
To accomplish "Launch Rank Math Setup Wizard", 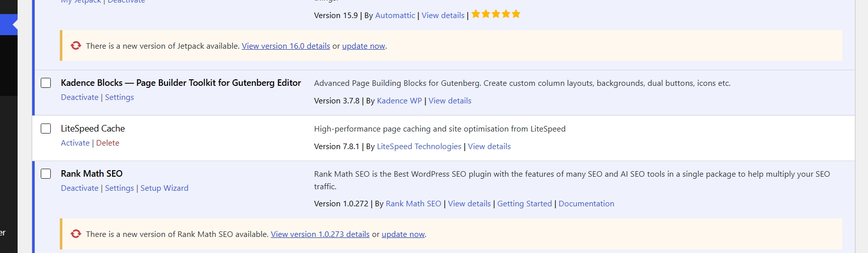I will (164, 188).
